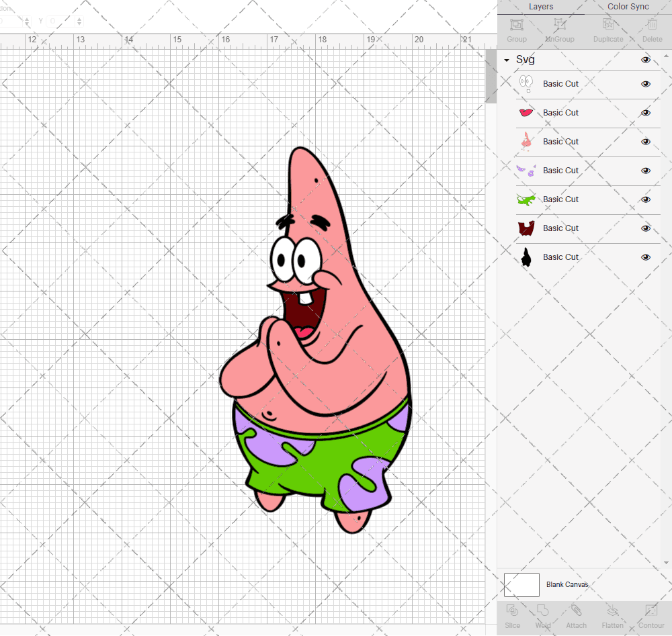The width and height of the screenshot is (672, 636).
Task: Click the Svg group name
Action: click(525, 60)
